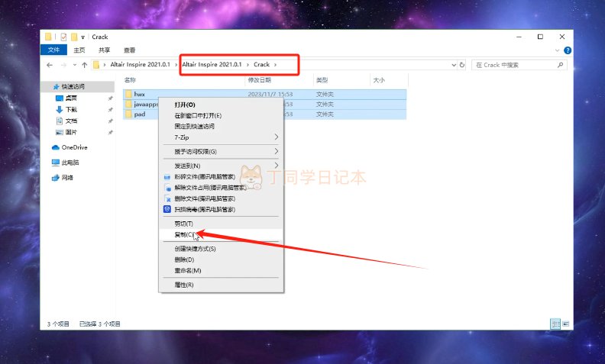Choose 扫描病毒(腾讯电脑管家) menu entry
The image size is (605, 364).
click(221, 209)
